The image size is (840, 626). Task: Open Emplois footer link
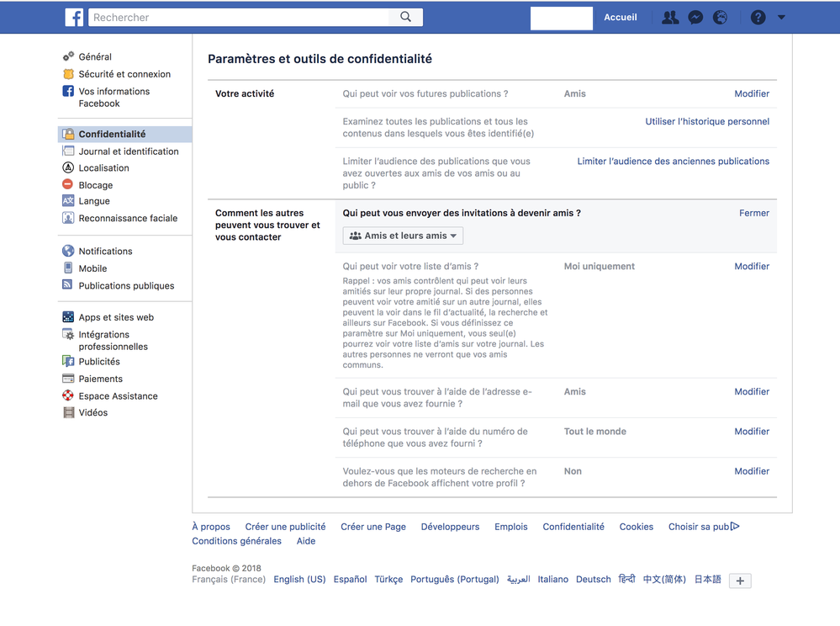pos(510,527)
